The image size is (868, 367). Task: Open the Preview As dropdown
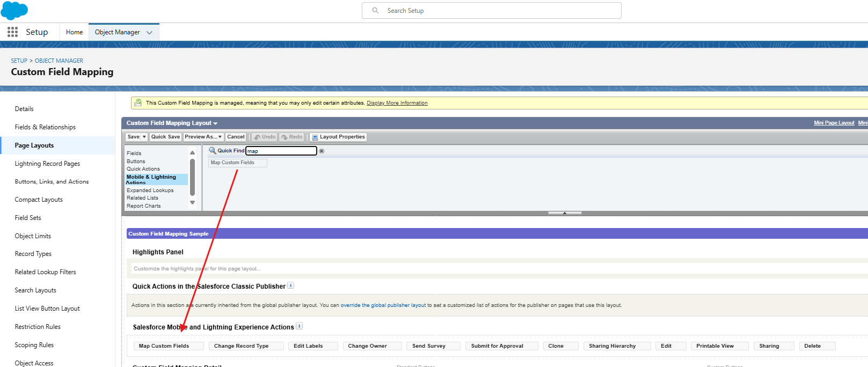point(203,137)
